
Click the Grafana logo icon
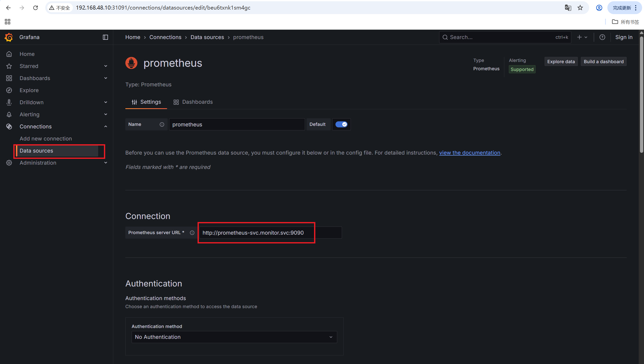pos(9,37)
